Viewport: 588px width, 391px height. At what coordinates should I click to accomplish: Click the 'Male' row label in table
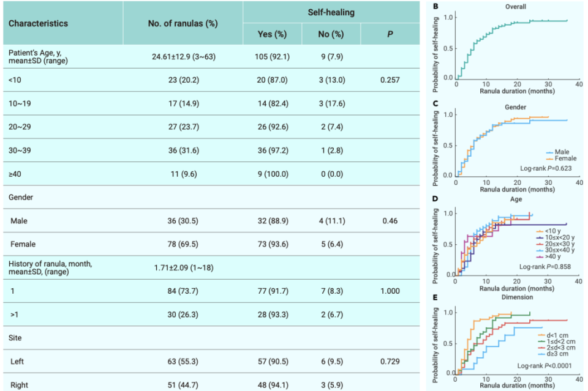[x=19, y=221]
